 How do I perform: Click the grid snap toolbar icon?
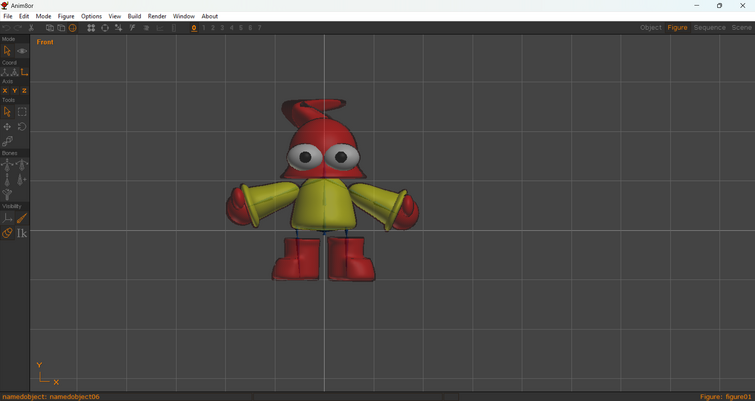point(118,28)
